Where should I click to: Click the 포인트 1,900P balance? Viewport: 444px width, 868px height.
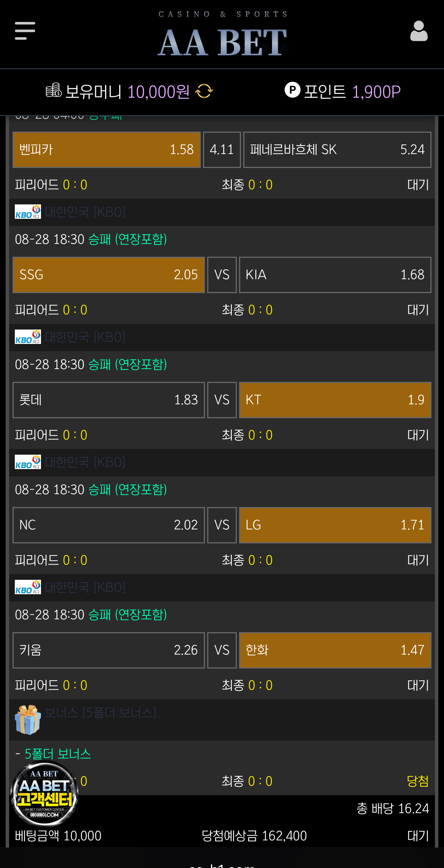[352, 91]
